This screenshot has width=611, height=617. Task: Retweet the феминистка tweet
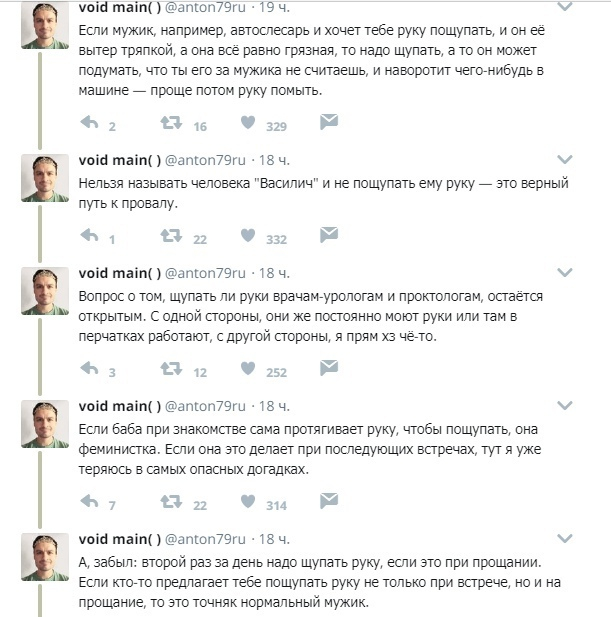coord(171,503)
